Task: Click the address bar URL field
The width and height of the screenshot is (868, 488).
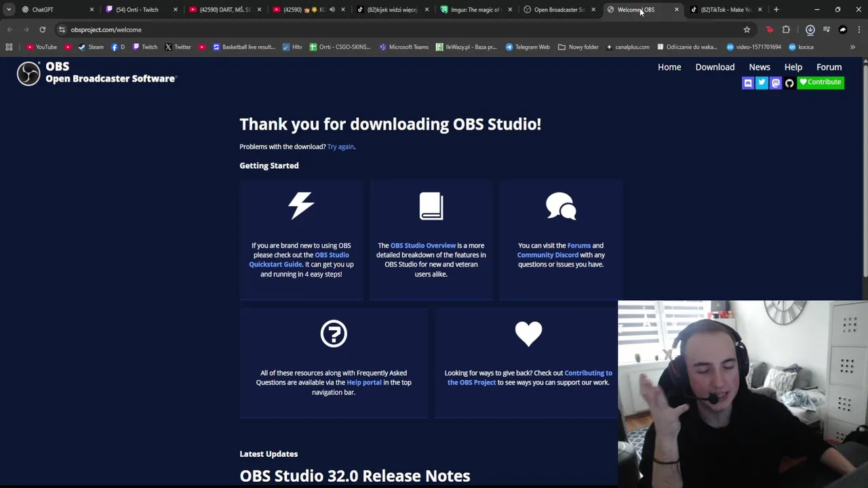Action: tap(400, 30)
